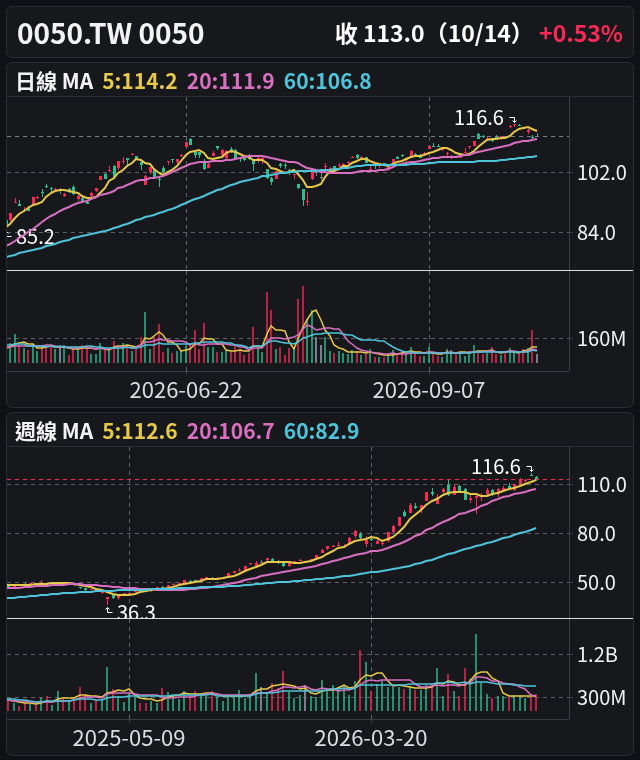The height and width of the screenshot is (760, 640).
Task: Click the 102.0 price axis label
Action: 601,173
